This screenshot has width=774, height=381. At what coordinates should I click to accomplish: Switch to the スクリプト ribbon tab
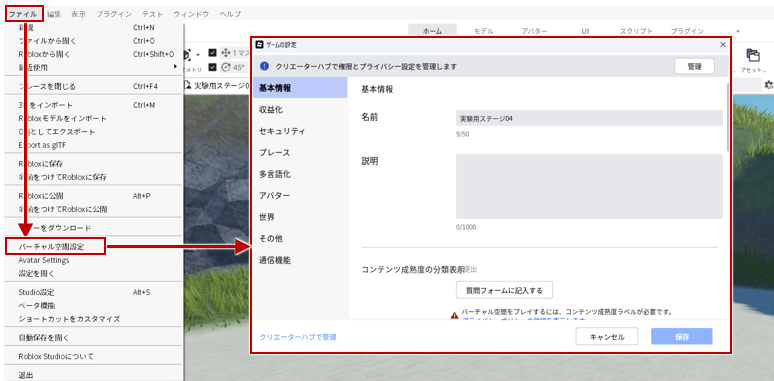point(636,31)
